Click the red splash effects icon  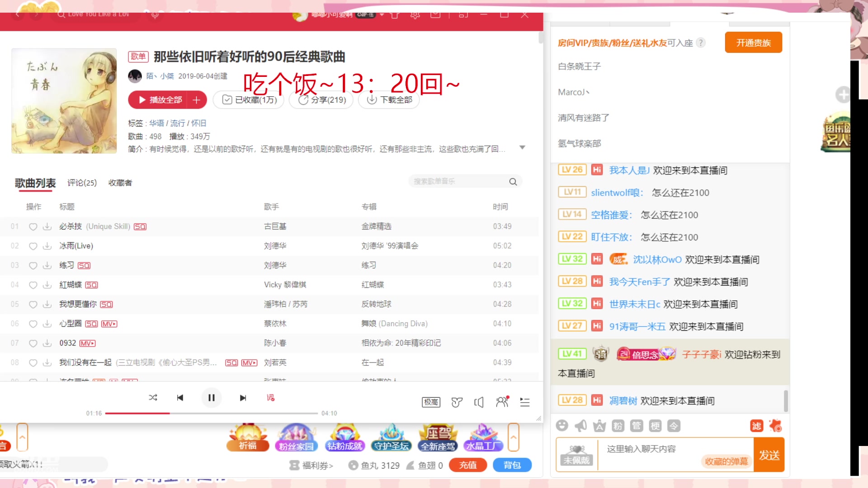[x=775, y=426]
